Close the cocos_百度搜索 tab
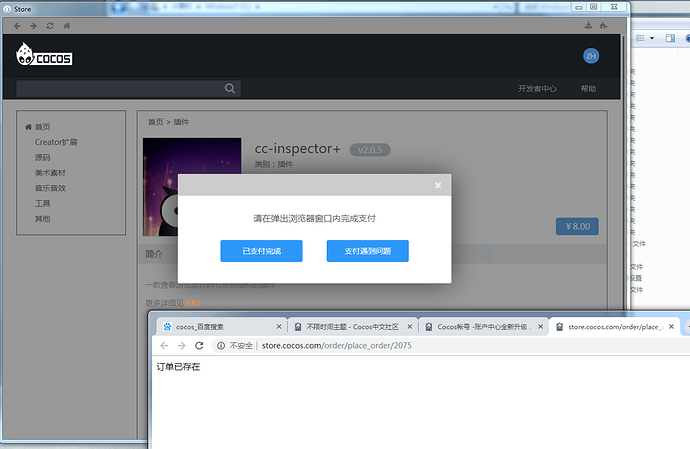Screen dimensions: 690x449 [279, 327]
